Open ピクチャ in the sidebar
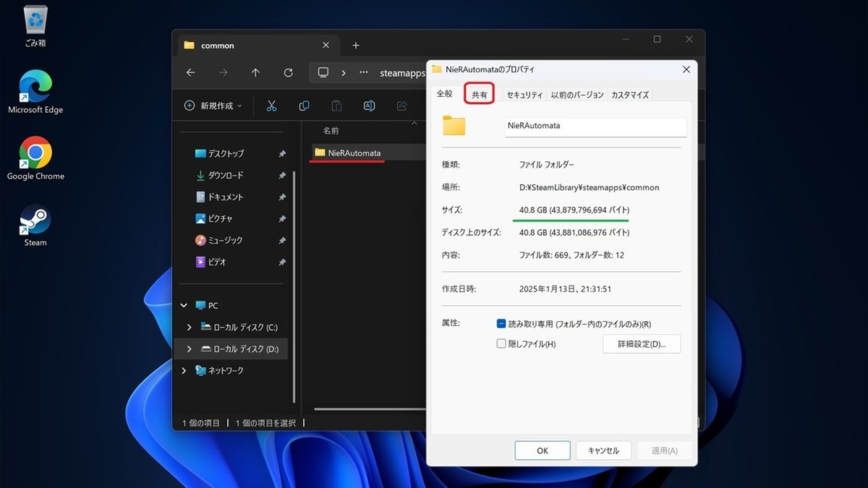This screenshot has height=488, width=868. pyautogui.click(x=214, y=218)
